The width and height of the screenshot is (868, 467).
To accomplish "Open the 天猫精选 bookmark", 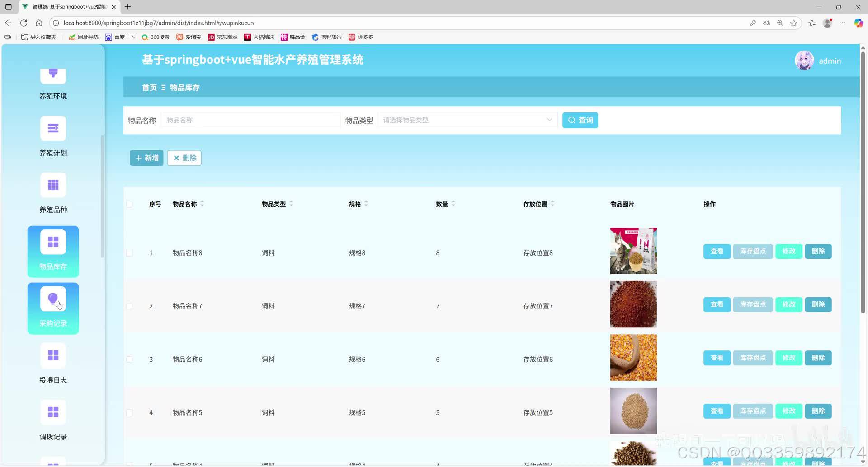I will [259, 37].
